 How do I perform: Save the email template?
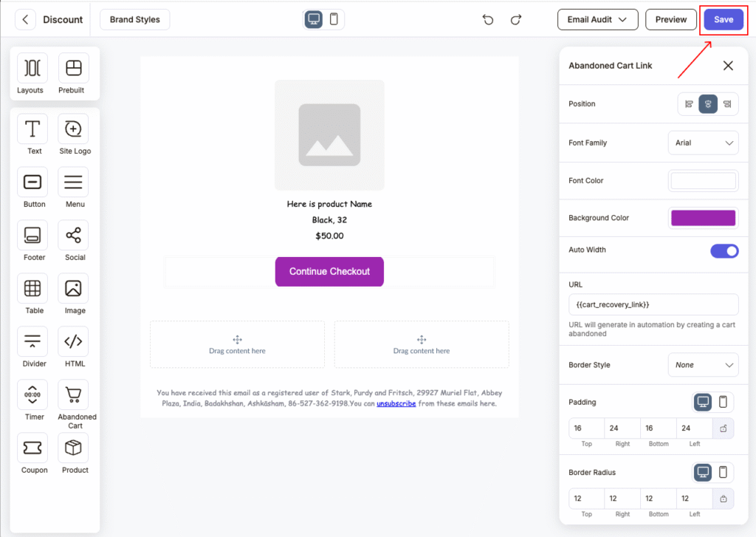click(x=724, y=20)
